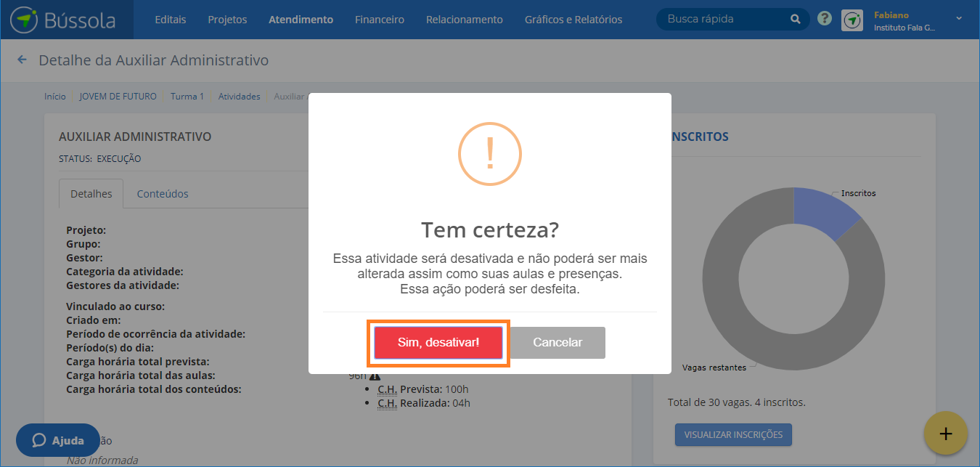
Task: Click the Instituto avatar icon
Action: click(852, 20)
